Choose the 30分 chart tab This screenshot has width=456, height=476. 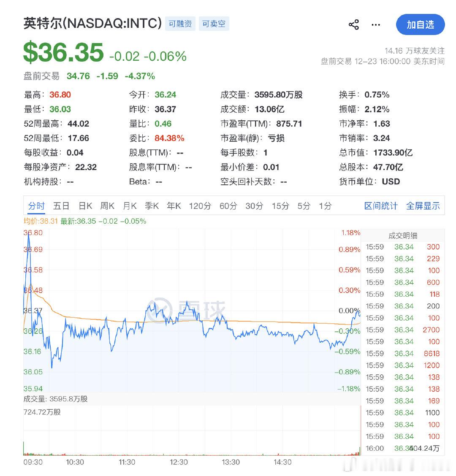click(254, 206)
